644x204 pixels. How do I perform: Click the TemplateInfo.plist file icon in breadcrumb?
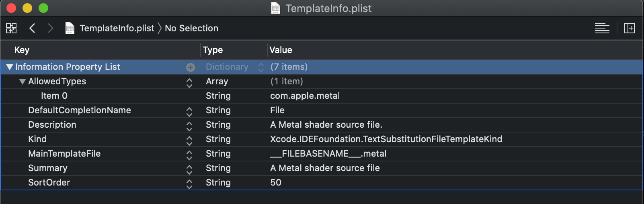pos(70,28)
